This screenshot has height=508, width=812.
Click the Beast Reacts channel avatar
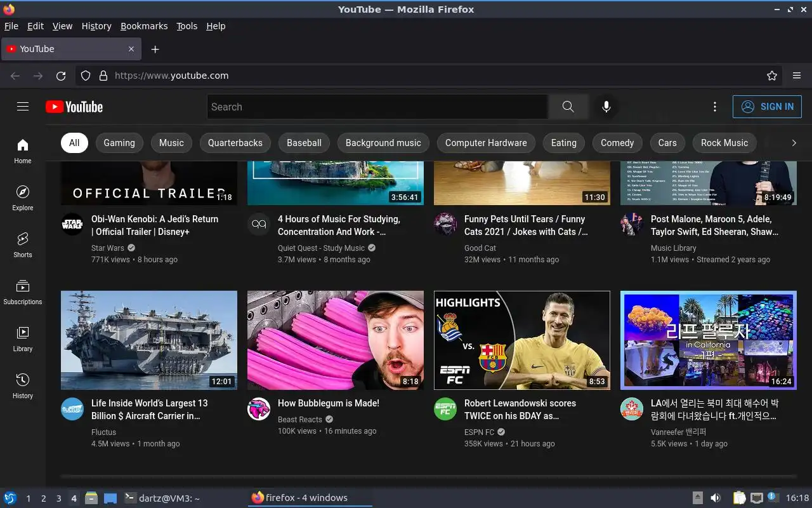[x=258, y=408]
